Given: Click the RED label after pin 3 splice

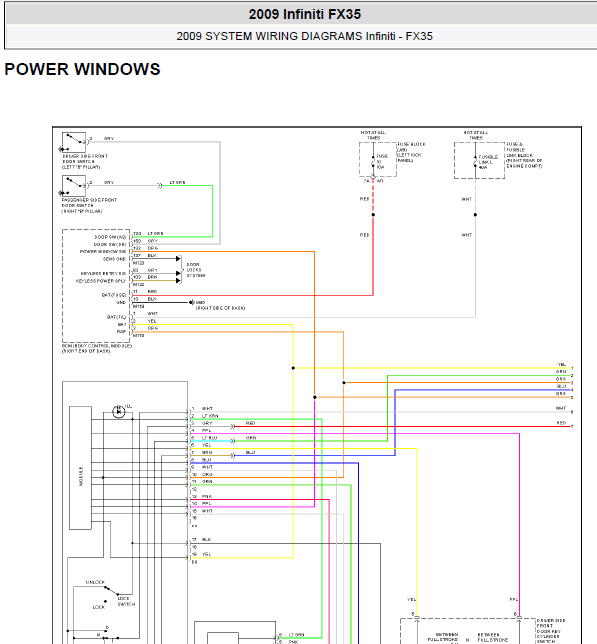Looking at the screenshot, I should tap(250, 423).
